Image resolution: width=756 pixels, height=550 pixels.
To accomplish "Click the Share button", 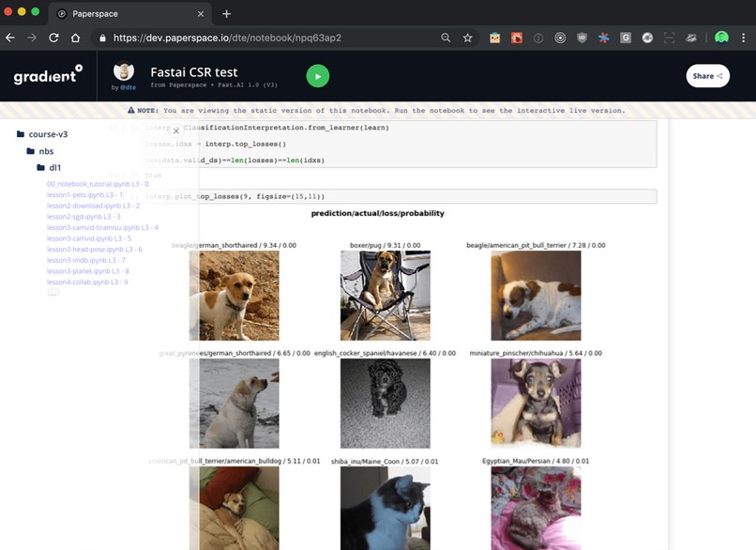I will point(707,76).
